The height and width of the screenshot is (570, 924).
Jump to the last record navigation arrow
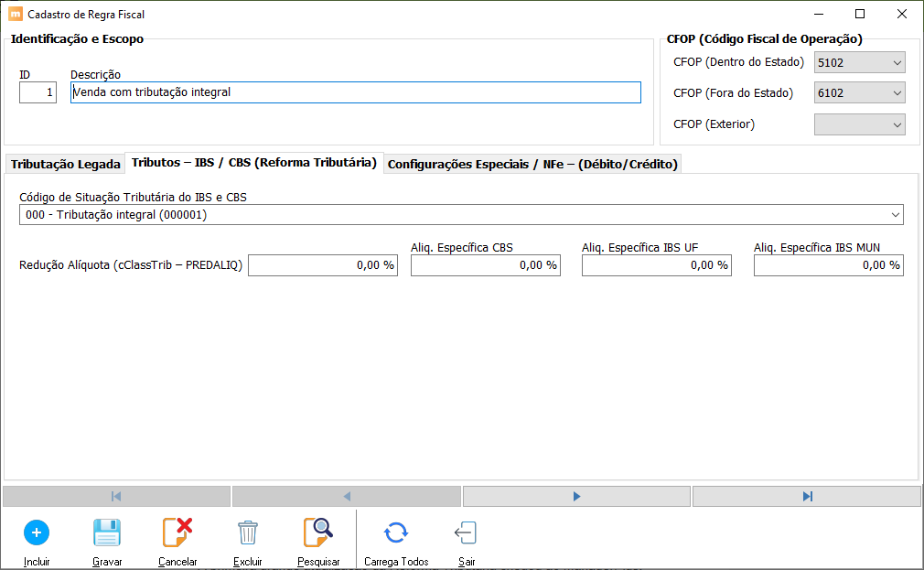point(807,496)
